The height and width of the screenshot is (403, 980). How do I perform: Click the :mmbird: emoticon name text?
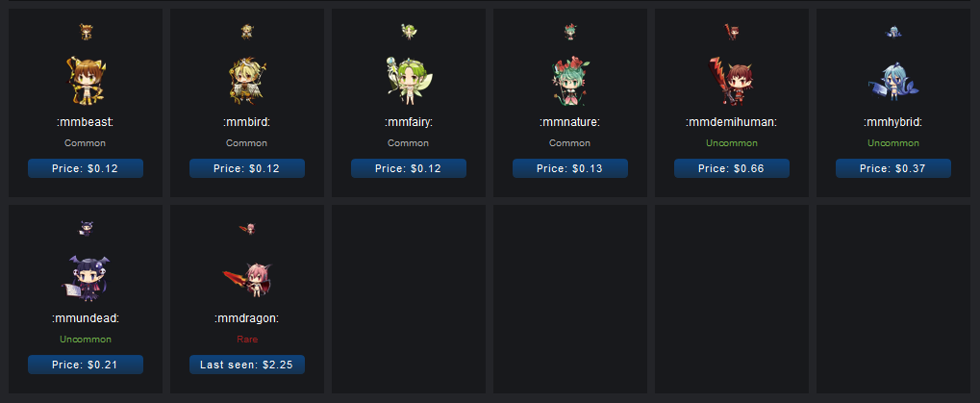(x=247, y=122)
